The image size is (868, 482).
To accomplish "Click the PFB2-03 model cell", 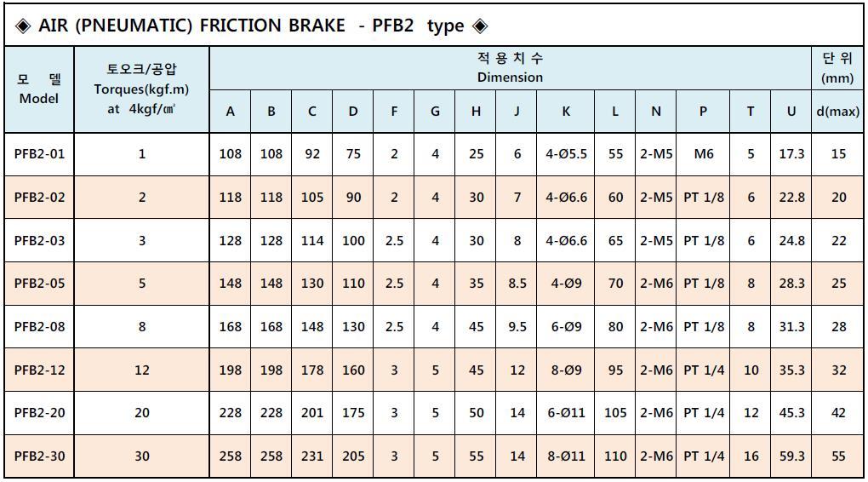I will click(39, 241).
